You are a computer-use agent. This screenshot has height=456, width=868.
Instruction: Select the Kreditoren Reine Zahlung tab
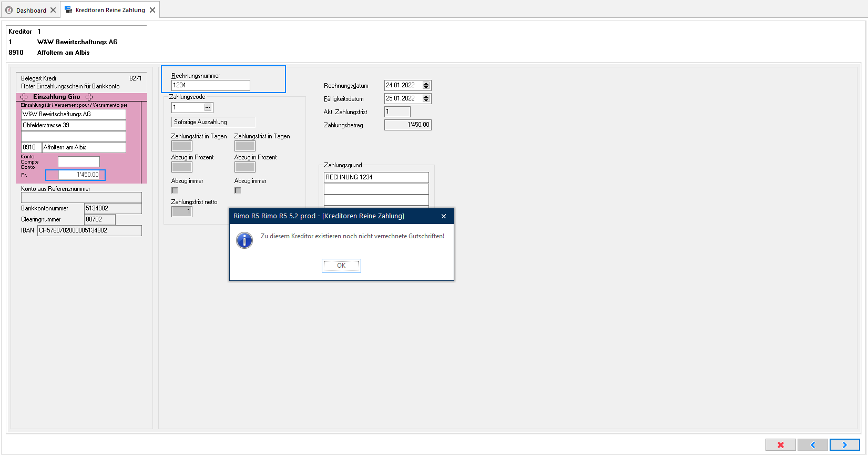110,10
